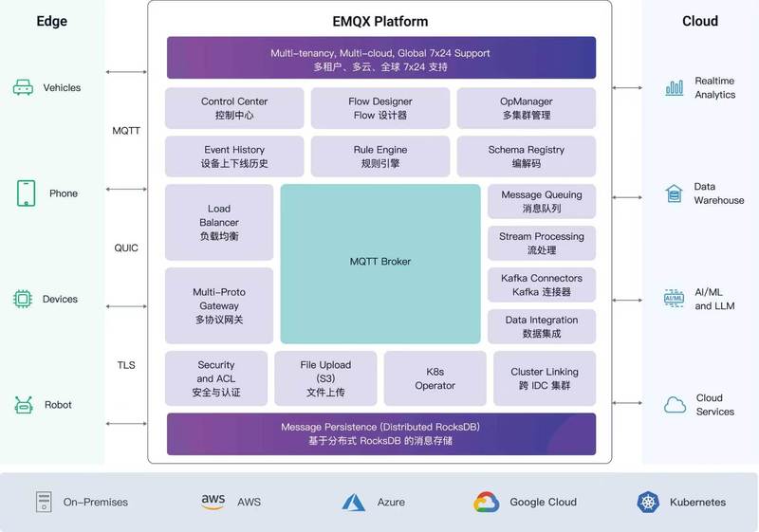Open the Stream Processing block
Screen dimensions: 759x532
coord(542,243)
